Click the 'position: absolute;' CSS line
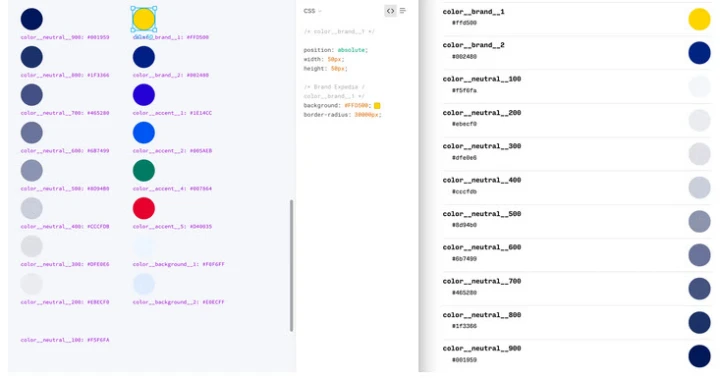This screenshot has width=720, height=378. (336, 50)
